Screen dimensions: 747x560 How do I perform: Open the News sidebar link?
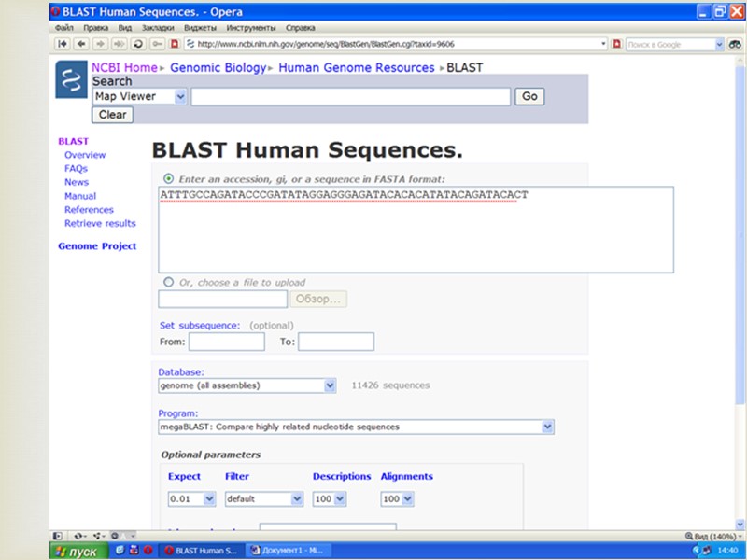click(x=77, y=182)
